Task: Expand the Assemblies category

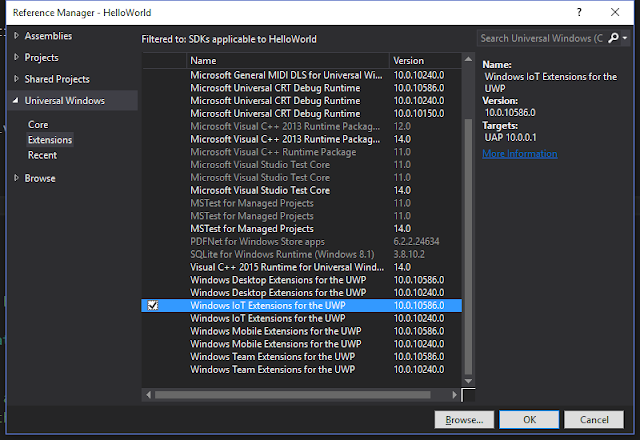Action: (x=16, y=36)
